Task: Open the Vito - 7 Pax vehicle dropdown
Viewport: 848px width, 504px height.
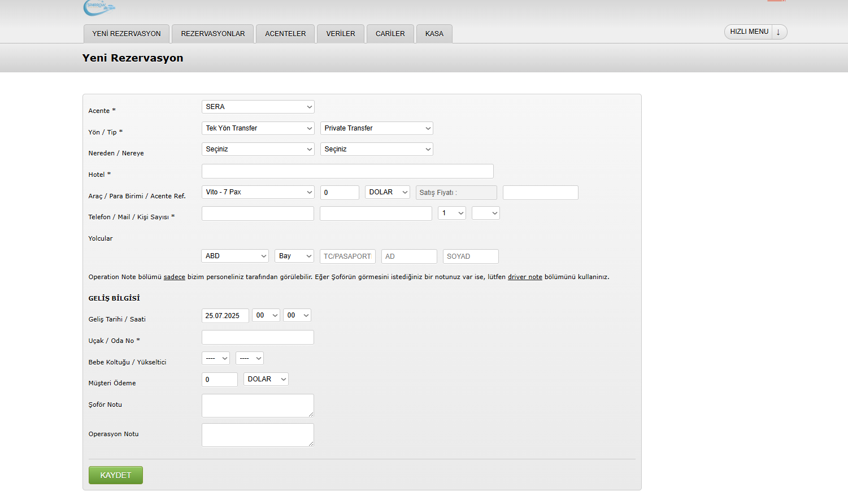Action: pos(258,192)
